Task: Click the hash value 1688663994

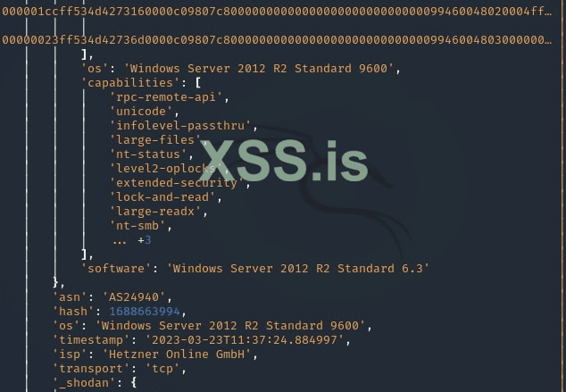Action: pos(145,311)
